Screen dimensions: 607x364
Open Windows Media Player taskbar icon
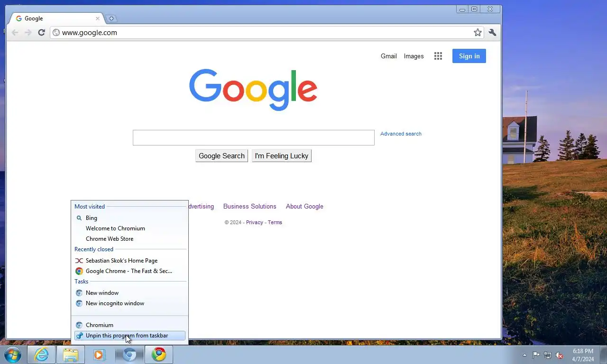pos(99,355)
